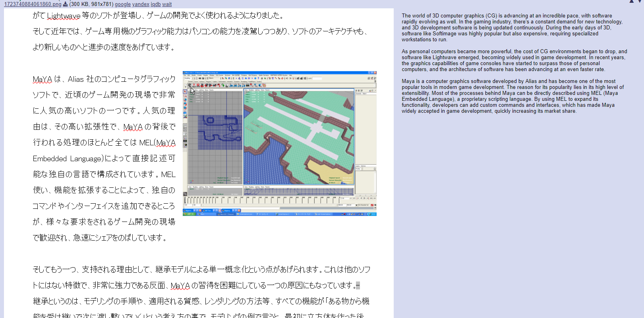This screenshot has height=318, width=644.
Task: Open the iqdb reverse search link
Action: coord(156,4)
